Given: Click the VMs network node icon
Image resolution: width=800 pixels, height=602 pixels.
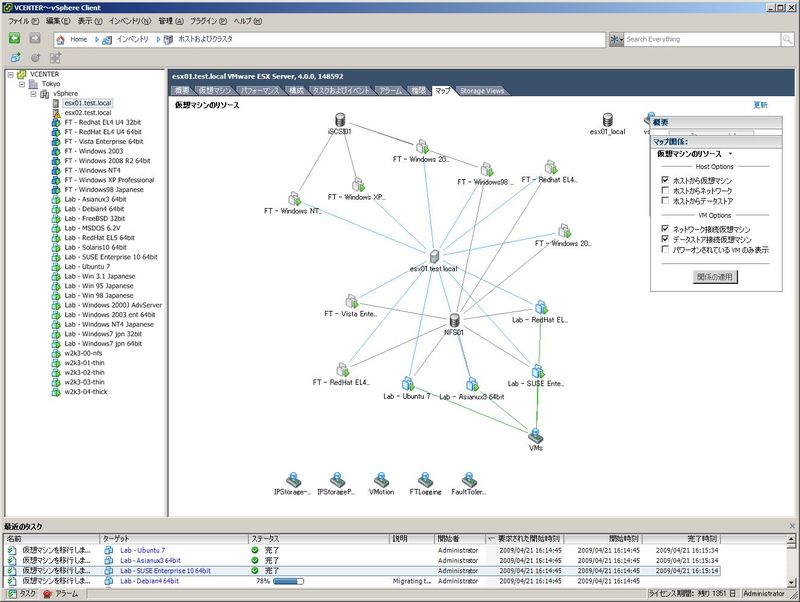Looking at the screenshot, I should 535,436.
